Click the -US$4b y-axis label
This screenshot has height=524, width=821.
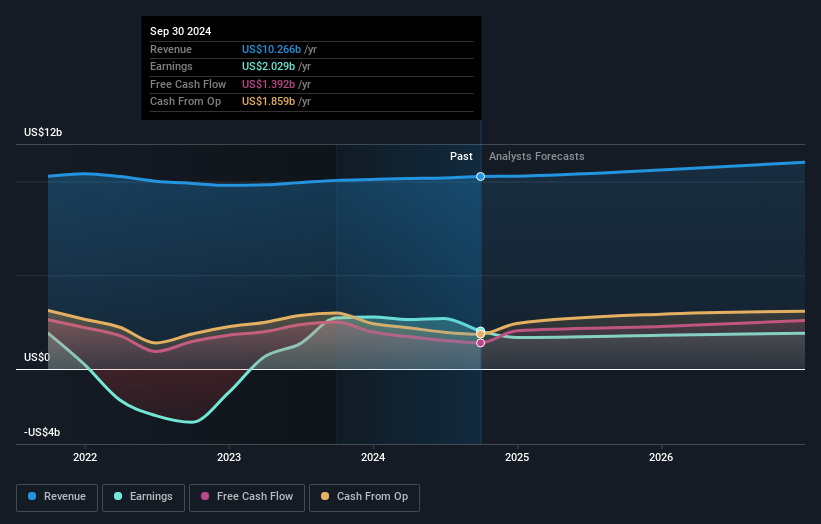[42, 432]
